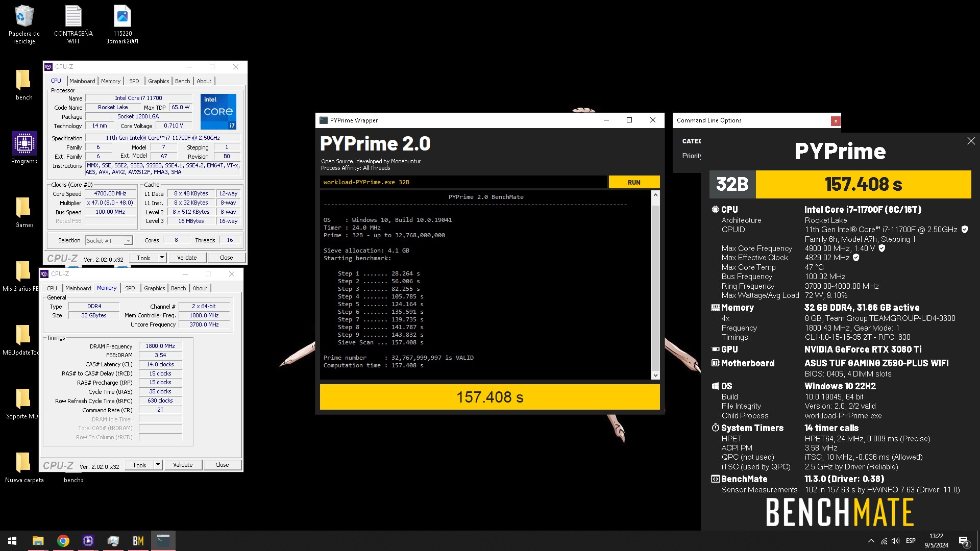Image resolution: width=980 pixels, height=551 pixels.
Task: Click CPU verified shield icon next to CPUID
Action: tap(965, 230)
